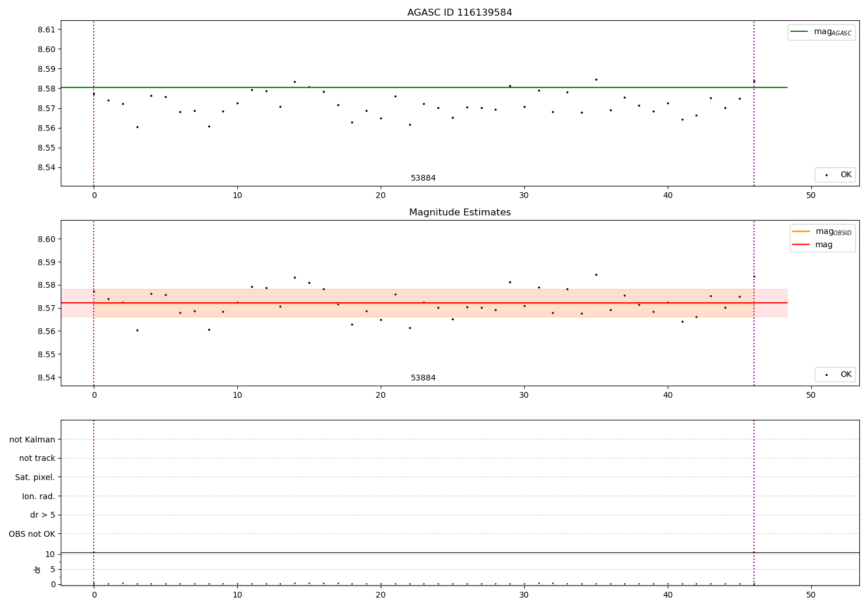Click the "8.61" y-axis tick label
Viewport: 868px width, 608px height.
(x=46, y=30)
